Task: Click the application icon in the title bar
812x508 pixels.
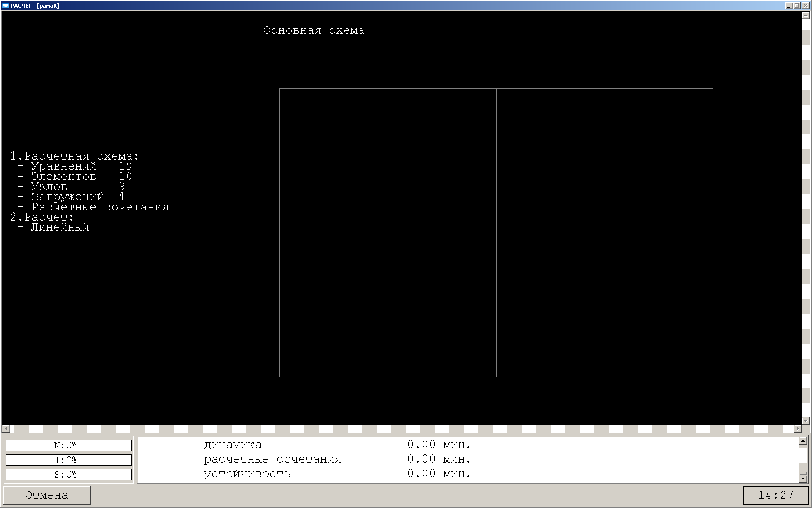Action: tap(6, 6)
